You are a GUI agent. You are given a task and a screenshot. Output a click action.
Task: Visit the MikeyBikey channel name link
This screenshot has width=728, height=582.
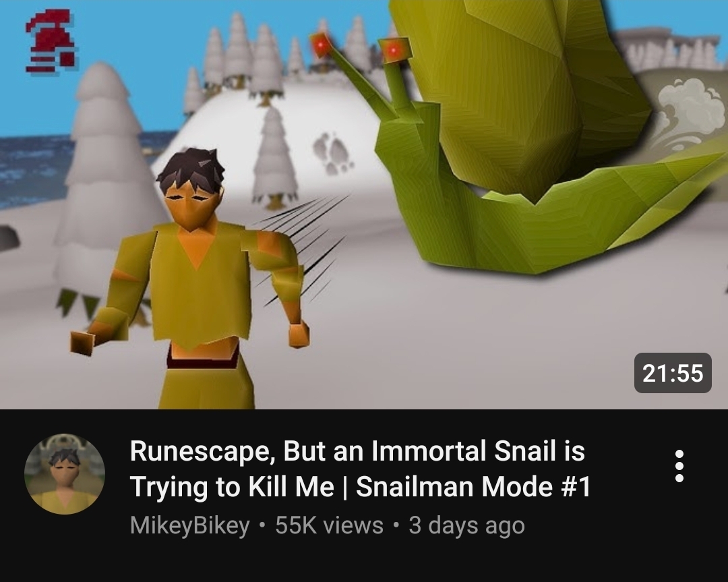click(190, 525)
